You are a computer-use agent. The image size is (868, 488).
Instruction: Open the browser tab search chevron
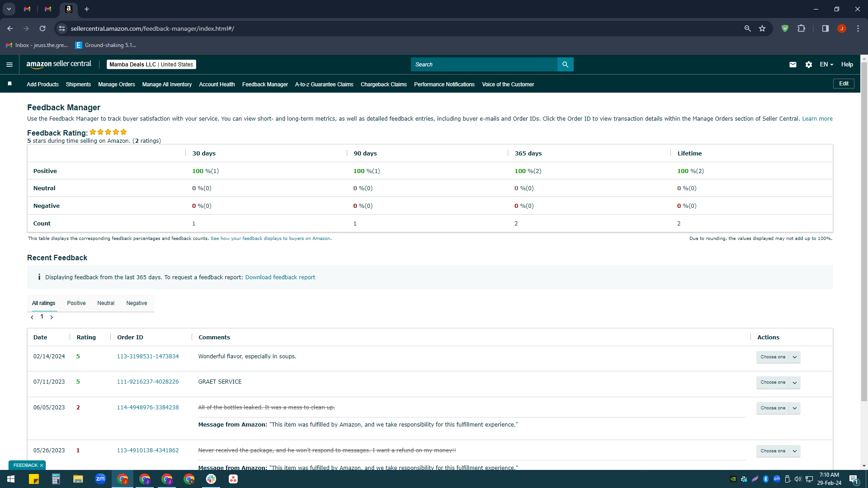[x=9, y=9]
